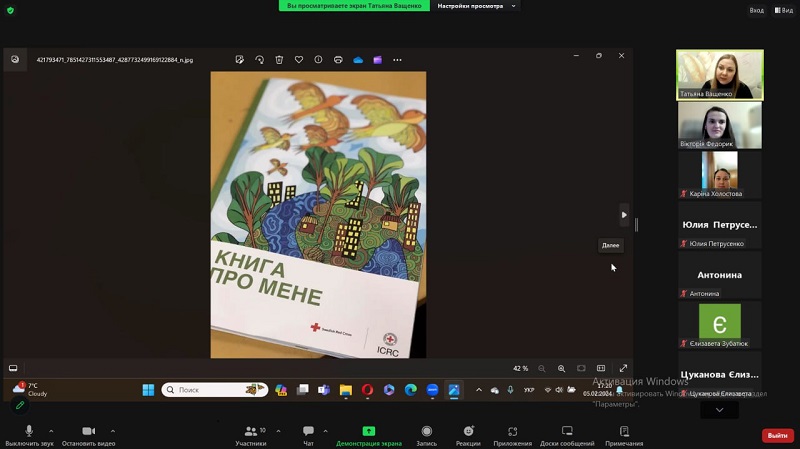Click the Task View icon on the taskbar
The height and width of the screenshot is (449, 800).
pyautogui.click(x=303, y=390)
